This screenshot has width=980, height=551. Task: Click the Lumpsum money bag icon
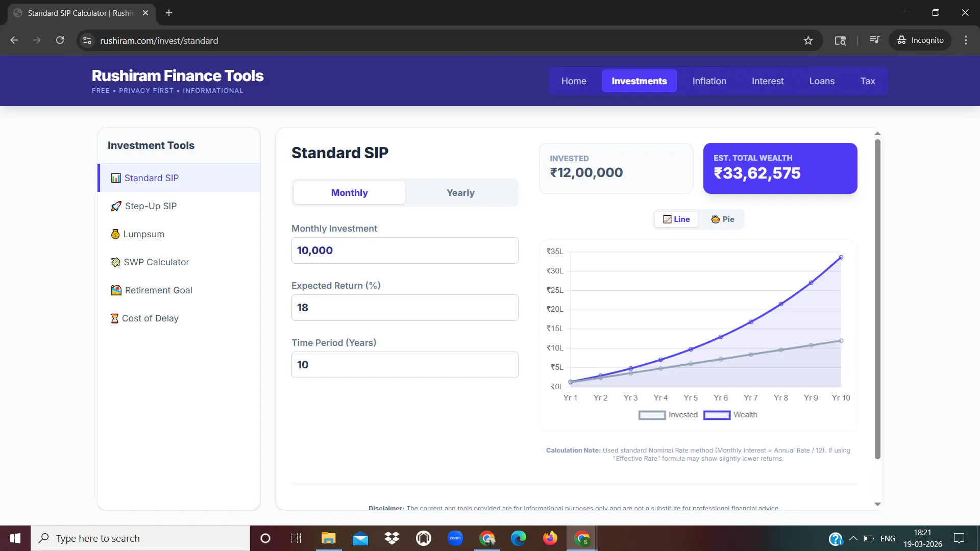coord(115,234)
